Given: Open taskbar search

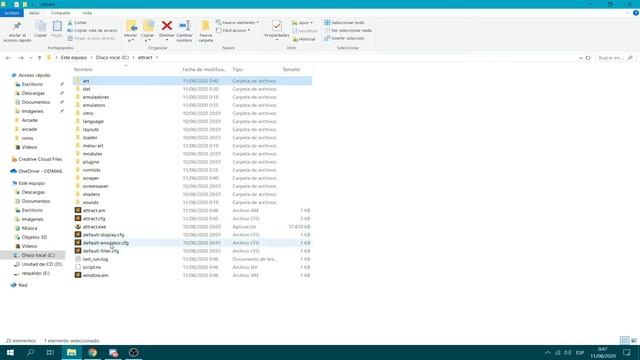Looking at the screenshot, I should 30,352.
